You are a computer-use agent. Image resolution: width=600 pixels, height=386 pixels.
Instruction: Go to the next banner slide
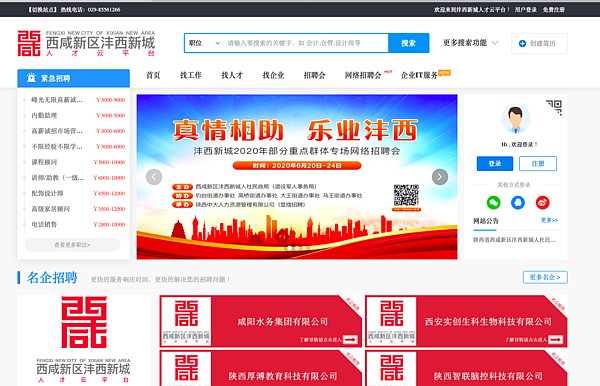tap(440, 177)
